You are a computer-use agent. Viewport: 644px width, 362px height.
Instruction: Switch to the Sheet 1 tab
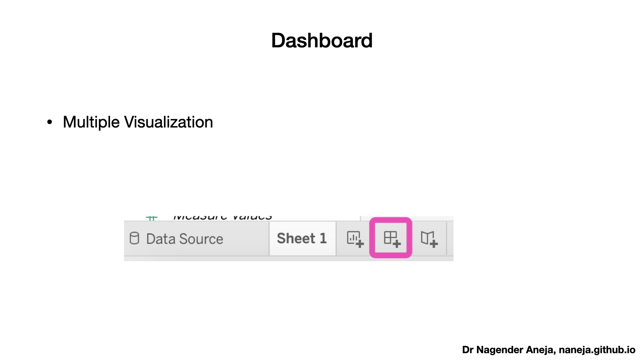coord(302,238)
